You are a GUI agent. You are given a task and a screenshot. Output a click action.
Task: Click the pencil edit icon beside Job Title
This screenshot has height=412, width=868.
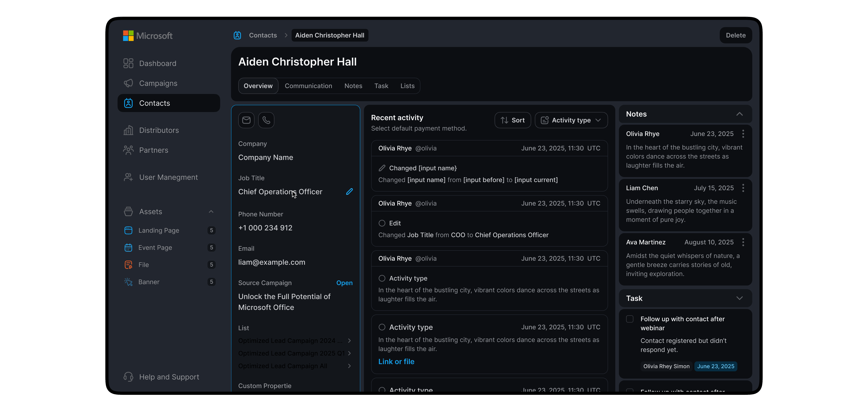(x=349, y=192)
